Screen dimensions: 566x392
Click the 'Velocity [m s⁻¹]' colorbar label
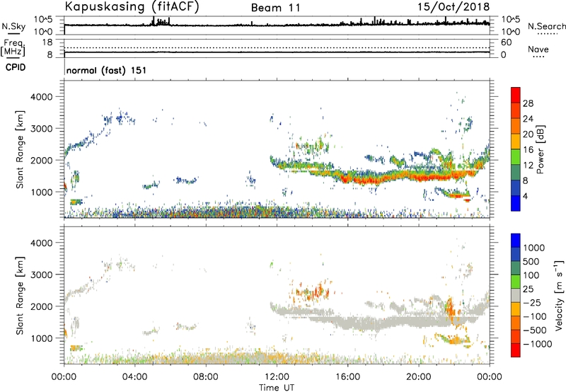[559, 295]
